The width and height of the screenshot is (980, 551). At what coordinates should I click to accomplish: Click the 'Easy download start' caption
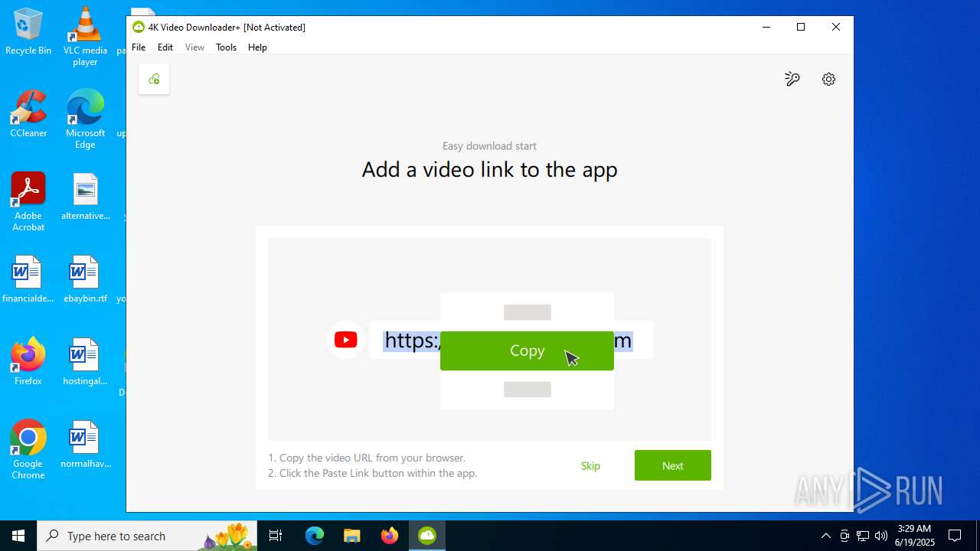tap(489, 145)
